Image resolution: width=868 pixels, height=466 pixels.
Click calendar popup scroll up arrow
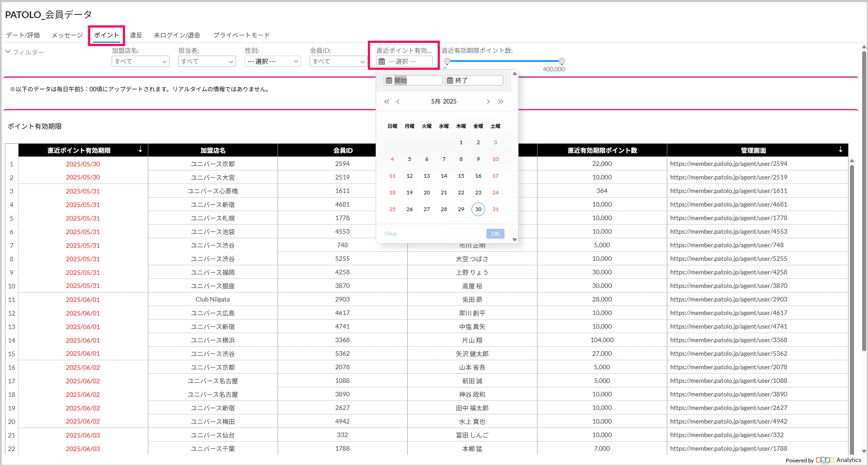coord(514,73)
